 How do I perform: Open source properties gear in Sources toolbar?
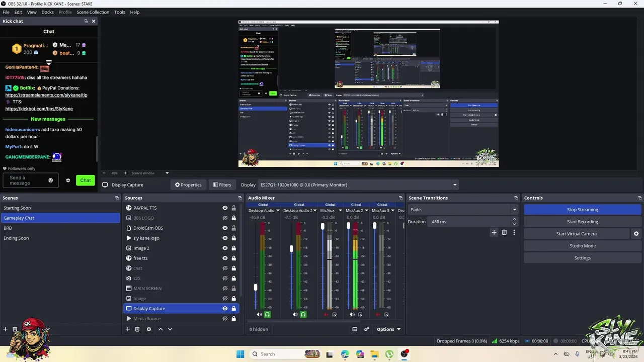tap(148, 329)
